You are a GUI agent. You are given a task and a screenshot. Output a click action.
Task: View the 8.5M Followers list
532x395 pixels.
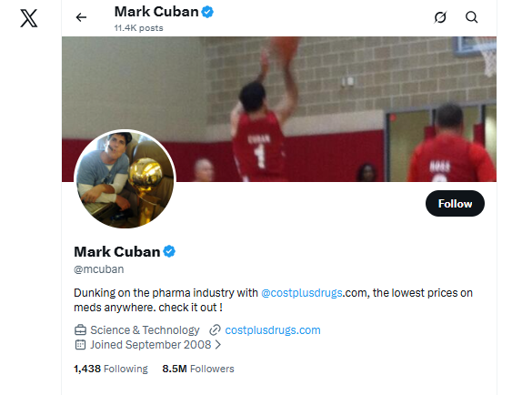coord(198,369)
